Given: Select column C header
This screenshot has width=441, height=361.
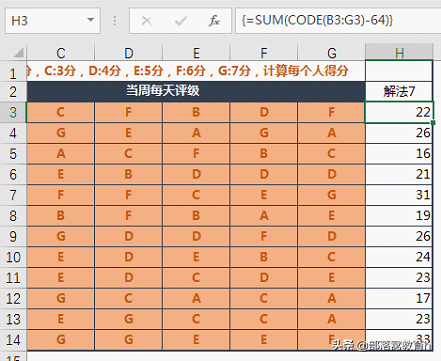Looking at the screenshot, I should [61, 53].
